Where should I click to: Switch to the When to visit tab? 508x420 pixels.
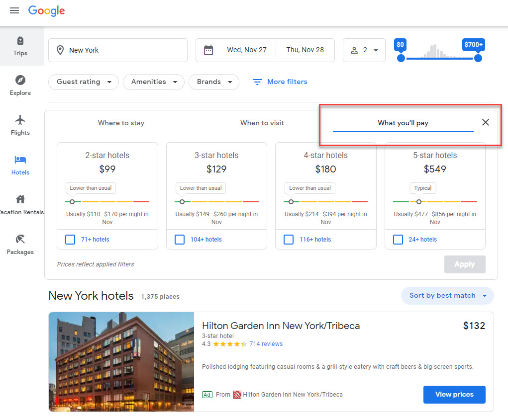point(262,123)
